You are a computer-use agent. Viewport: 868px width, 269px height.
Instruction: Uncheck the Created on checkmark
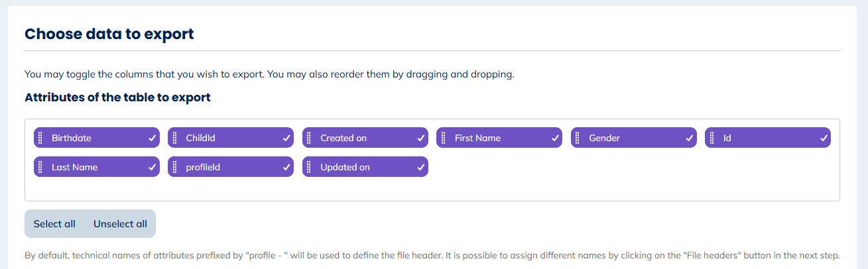click(x=420, y=138)
